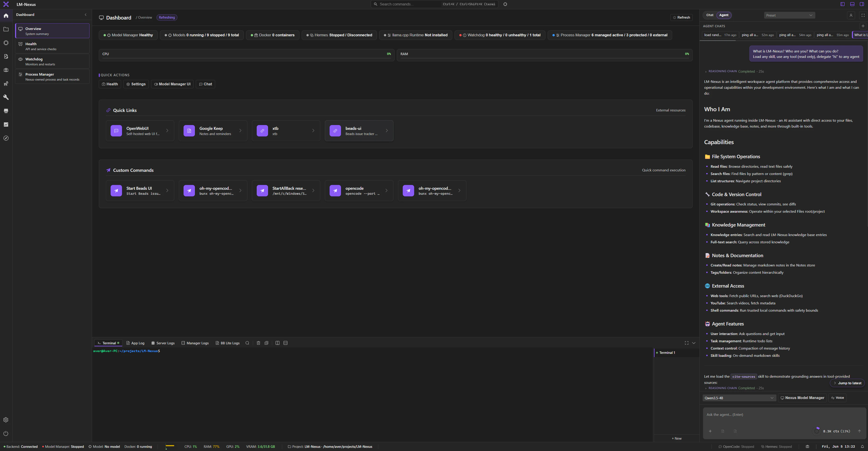Click the theme icon next to the search commands box
Screen dimensions: 868x451
[x=505, y=4]
